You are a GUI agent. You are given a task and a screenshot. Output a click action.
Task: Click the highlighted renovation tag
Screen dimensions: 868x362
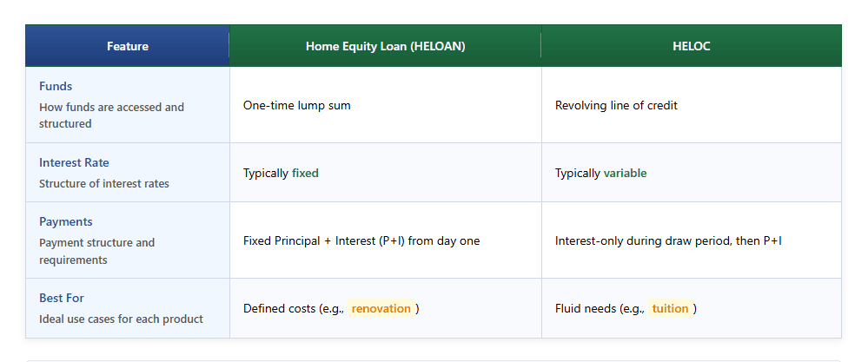381,309
